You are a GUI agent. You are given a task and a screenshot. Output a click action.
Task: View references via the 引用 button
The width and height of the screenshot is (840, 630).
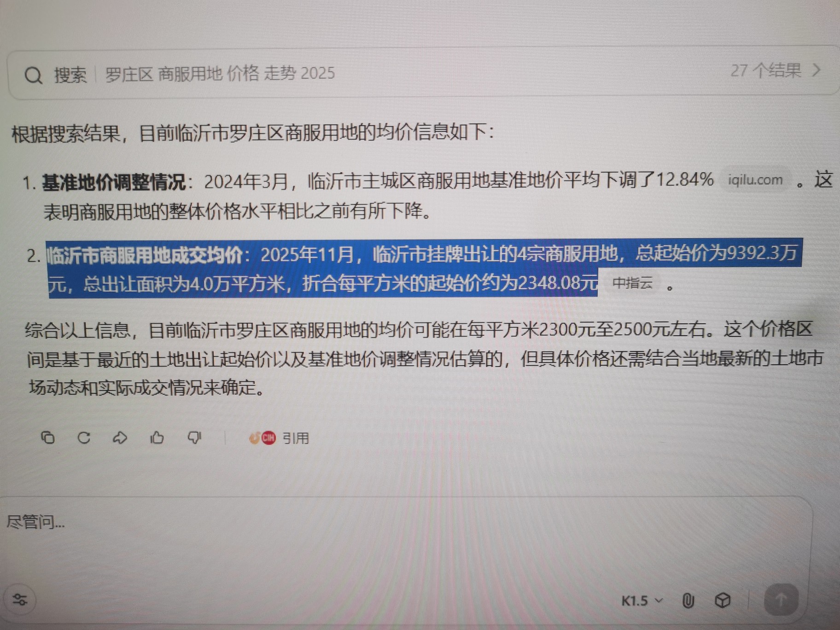point(295,438)
